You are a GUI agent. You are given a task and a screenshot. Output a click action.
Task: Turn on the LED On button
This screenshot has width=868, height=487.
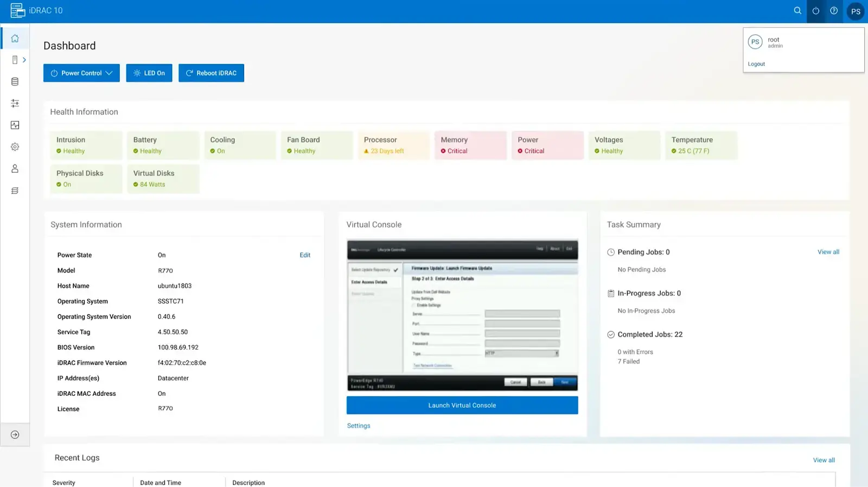pos(149,73)
